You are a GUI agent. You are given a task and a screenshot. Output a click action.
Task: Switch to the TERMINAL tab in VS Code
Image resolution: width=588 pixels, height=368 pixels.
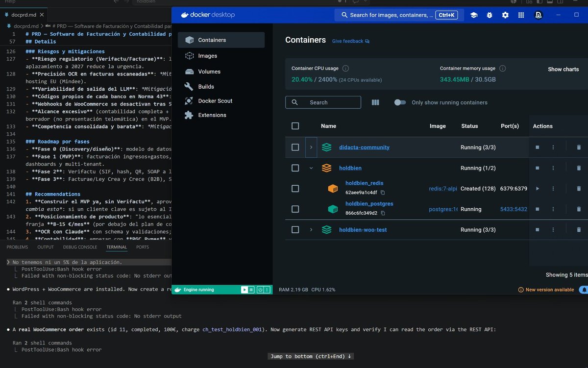coord(117,247)
